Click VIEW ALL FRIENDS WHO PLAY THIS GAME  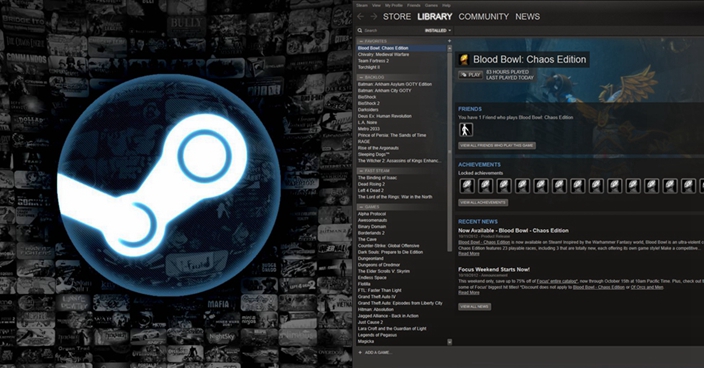[x=497, y=145]
